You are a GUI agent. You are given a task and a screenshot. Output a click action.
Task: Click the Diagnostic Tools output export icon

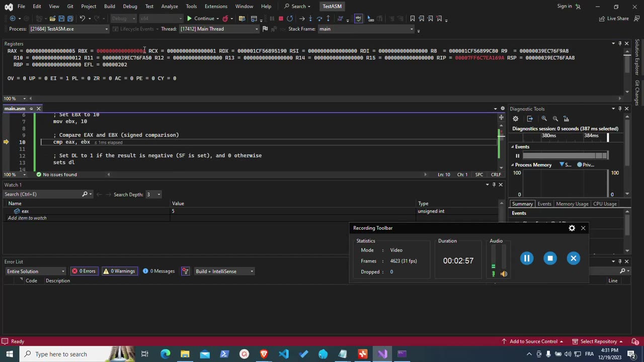530,119
